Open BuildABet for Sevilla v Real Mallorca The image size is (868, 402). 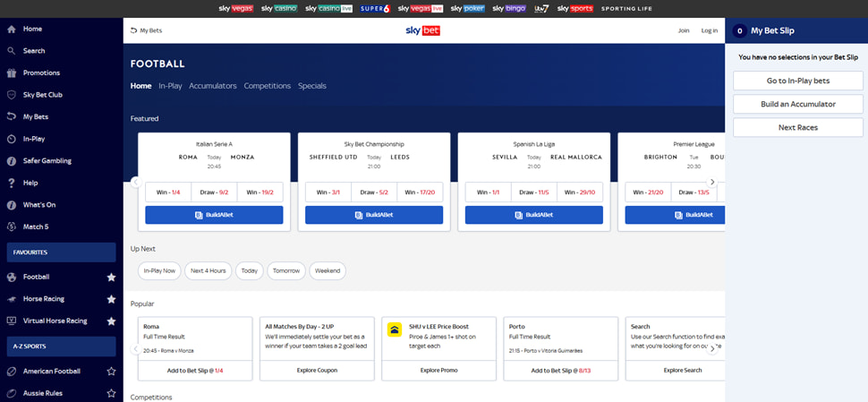point(534,215)
